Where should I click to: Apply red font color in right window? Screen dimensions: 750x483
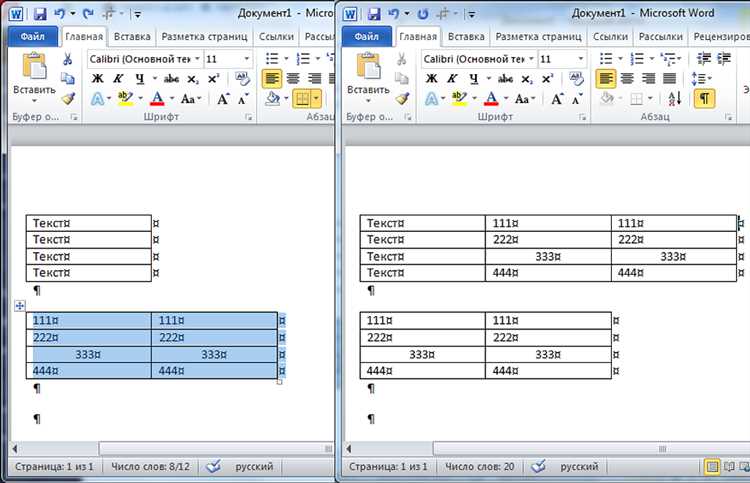click(491, 99)
